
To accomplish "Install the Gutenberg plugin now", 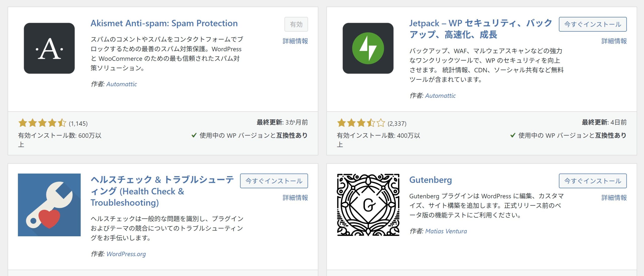I will click(x=592, y=181).
